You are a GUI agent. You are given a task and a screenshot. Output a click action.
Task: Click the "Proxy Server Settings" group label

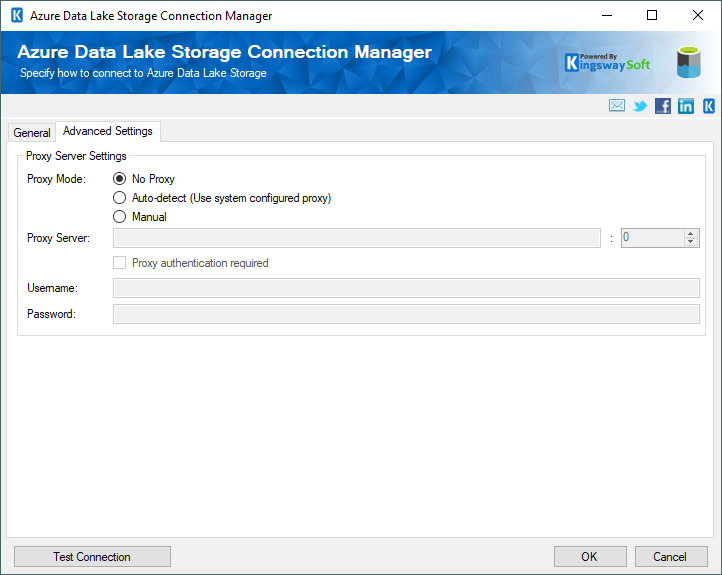(76, 156)
